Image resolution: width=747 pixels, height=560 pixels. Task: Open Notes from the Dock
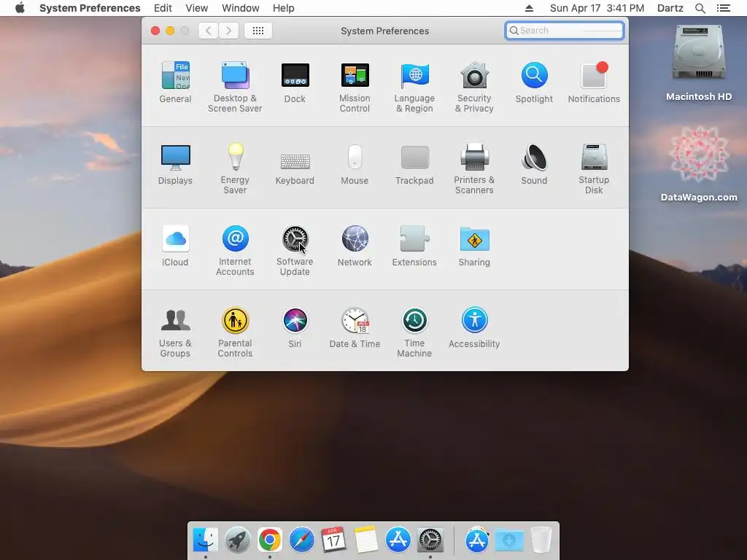click(366, 540)
